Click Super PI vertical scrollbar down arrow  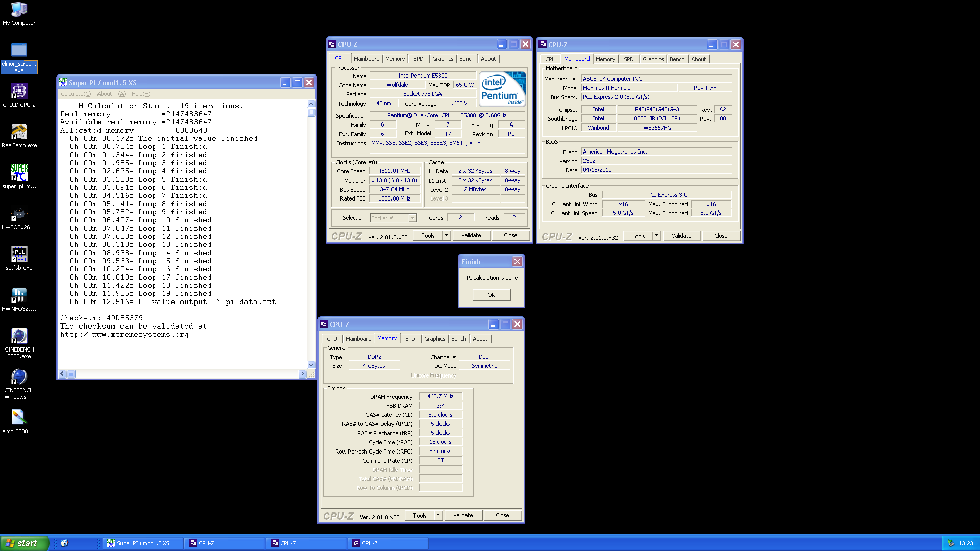pos(311,365)
